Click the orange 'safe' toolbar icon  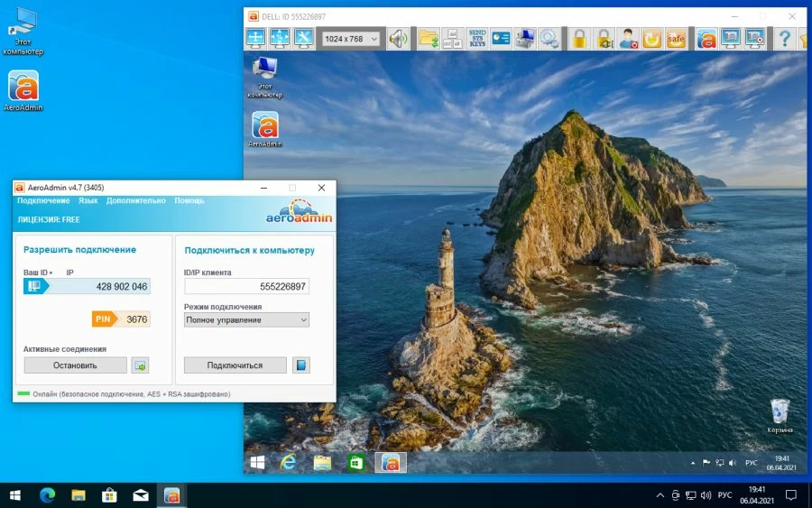675,39
